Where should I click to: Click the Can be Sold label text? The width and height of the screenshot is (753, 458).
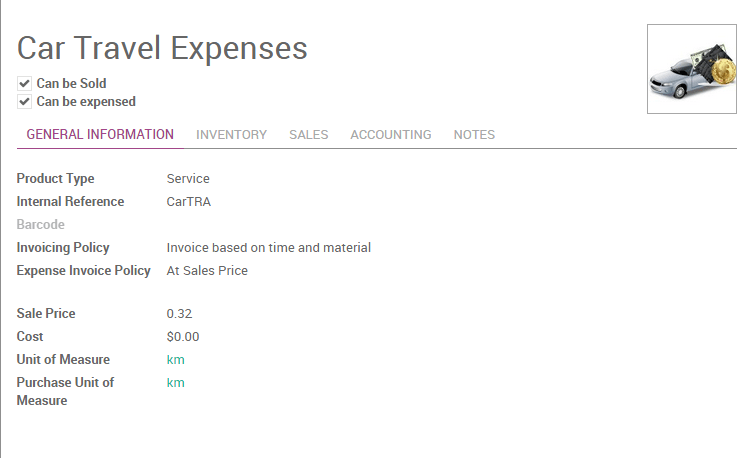coord(71,84)
